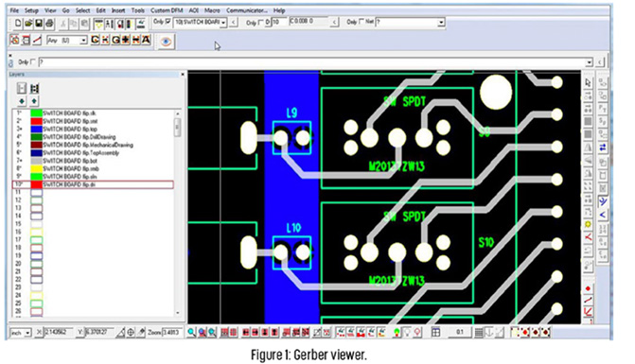
Task: Click the green lightbulb icon in bottom toolbar
Action: [397, 333]
